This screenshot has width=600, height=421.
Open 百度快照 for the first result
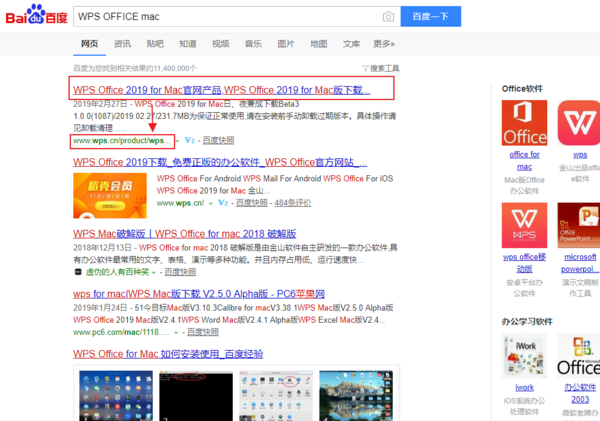click(x=218, y=140)
